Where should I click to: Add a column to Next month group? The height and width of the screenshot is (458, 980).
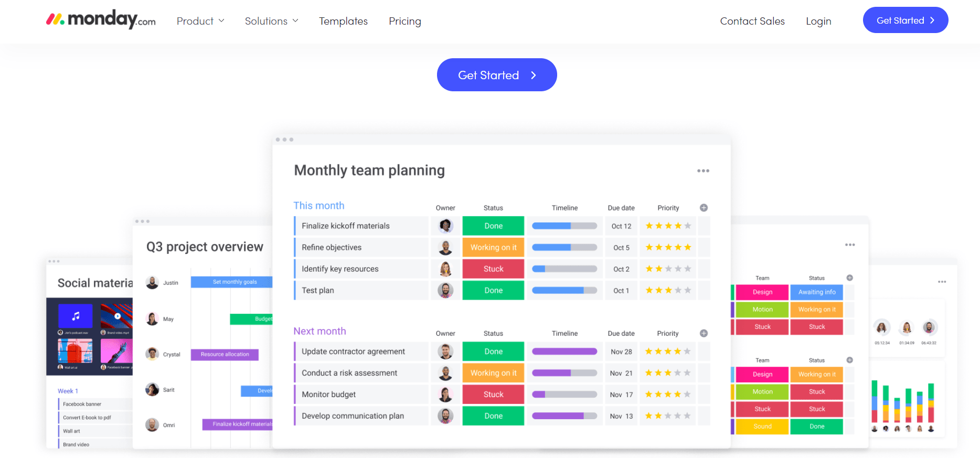pos(704,333)
